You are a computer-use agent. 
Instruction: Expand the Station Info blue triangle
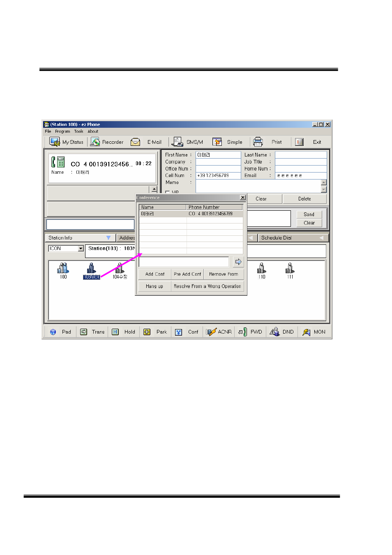(108, 238)
